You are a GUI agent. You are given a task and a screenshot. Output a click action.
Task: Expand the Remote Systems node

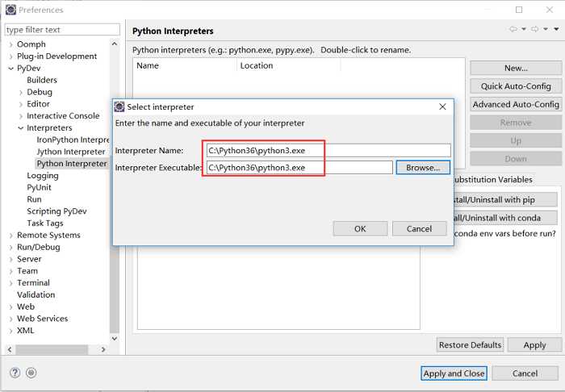(10, 236)
